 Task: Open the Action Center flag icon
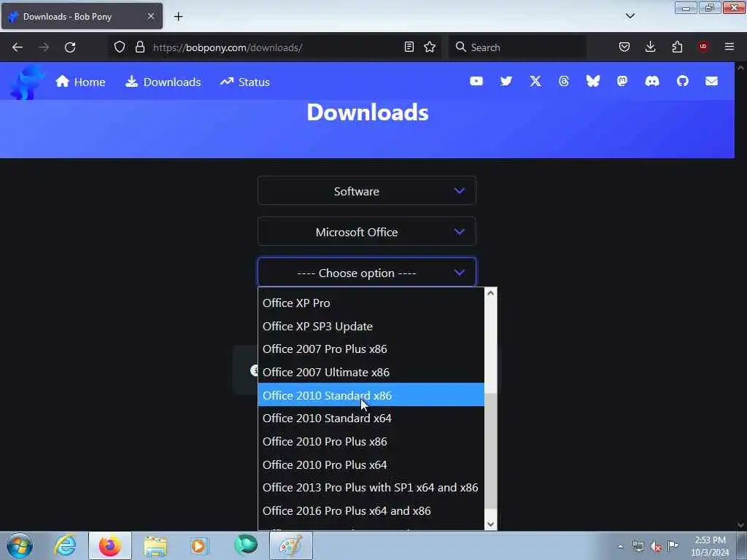(x=673, y=545)
